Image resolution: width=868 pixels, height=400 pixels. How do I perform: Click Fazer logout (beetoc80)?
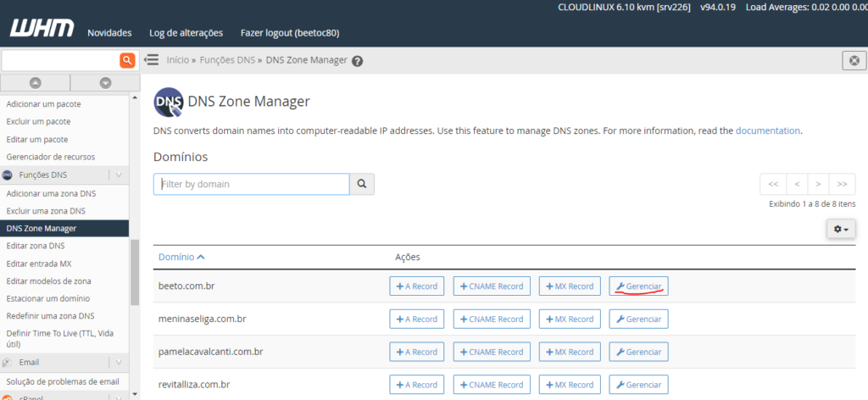click(290, 33)
